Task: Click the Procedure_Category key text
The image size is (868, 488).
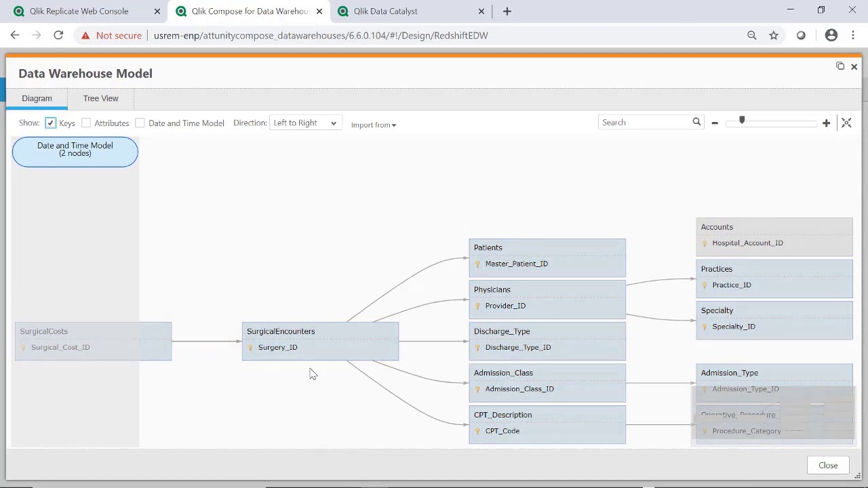Action: coord(747,431)
